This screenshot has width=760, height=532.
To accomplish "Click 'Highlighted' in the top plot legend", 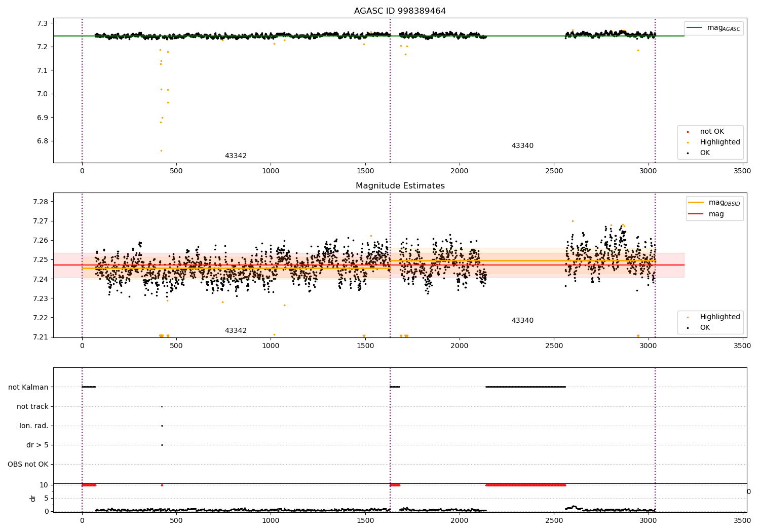I will 720,142.
